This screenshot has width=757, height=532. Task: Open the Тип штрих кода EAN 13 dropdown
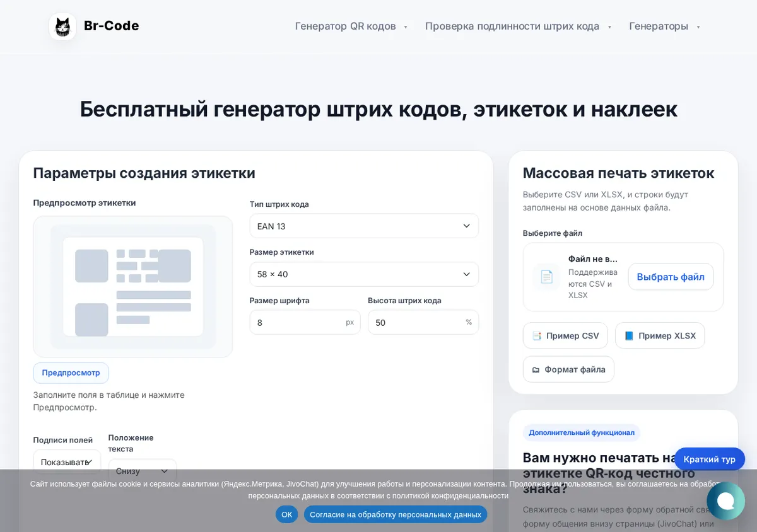pyautogui.click(x=364, y=226)
